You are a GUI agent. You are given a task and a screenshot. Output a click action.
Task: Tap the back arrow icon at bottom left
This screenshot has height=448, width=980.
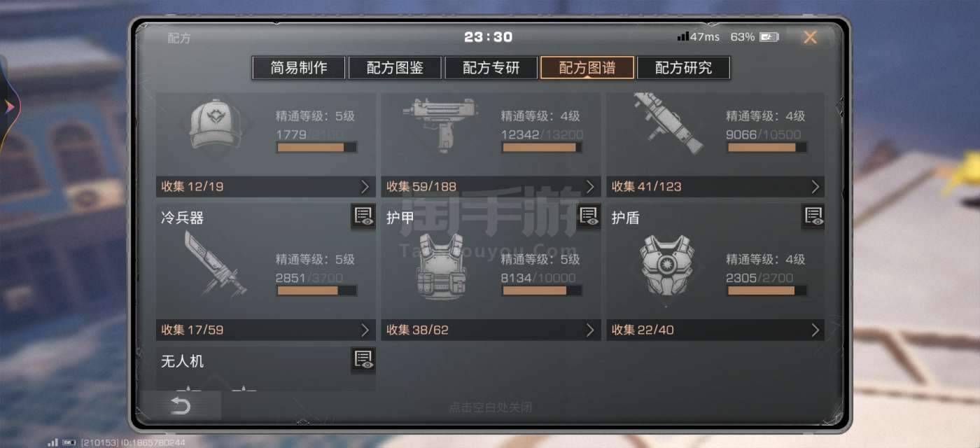[x=181, y=406]
